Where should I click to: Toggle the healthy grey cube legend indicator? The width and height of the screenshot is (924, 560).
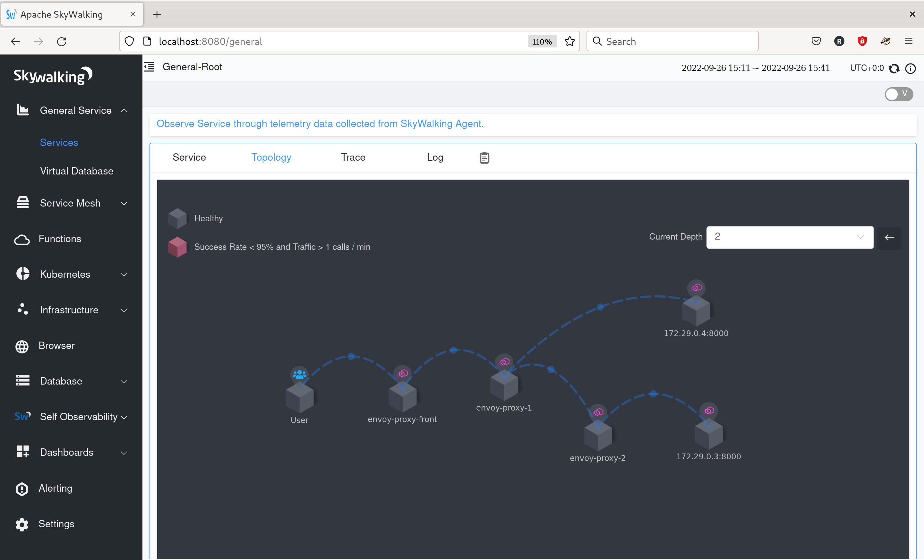177,218
